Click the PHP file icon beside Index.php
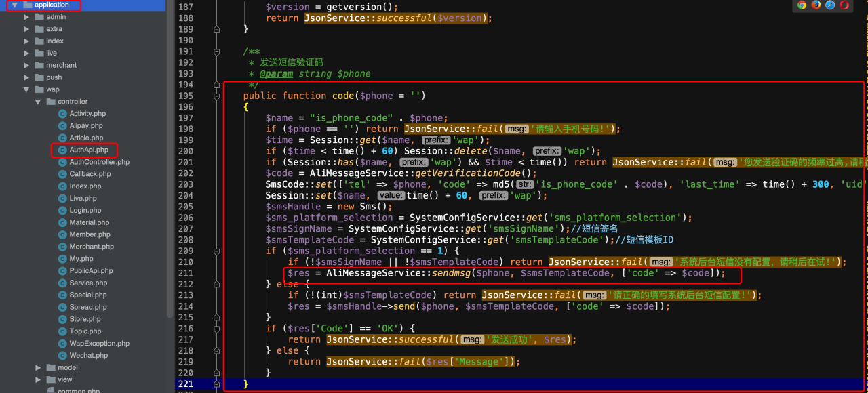This screenshot has width=868, height=393. 62,186
